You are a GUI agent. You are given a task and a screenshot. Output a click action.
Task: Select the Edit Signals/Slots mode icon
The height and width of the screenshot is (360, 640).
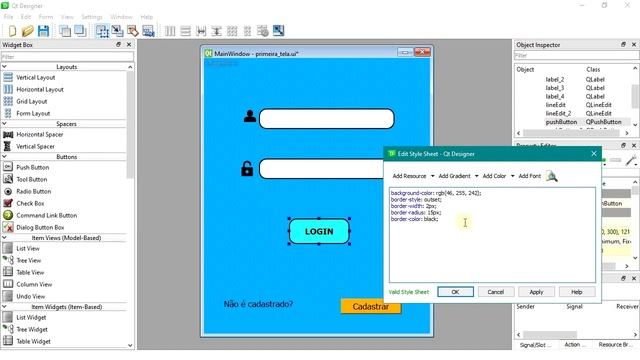(x=117, y=31)
